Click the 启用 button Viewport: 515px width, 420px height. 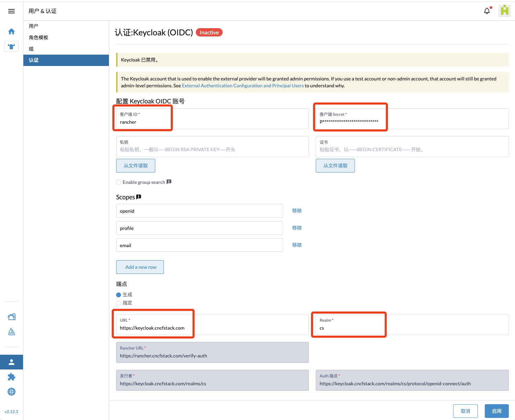coord(496,411)
